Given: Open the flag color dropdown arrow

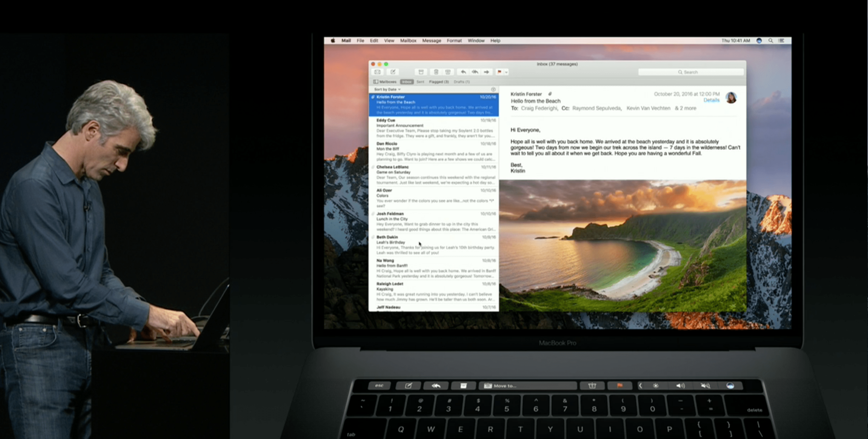Looking at the screenshot, I should click(507, 72).
